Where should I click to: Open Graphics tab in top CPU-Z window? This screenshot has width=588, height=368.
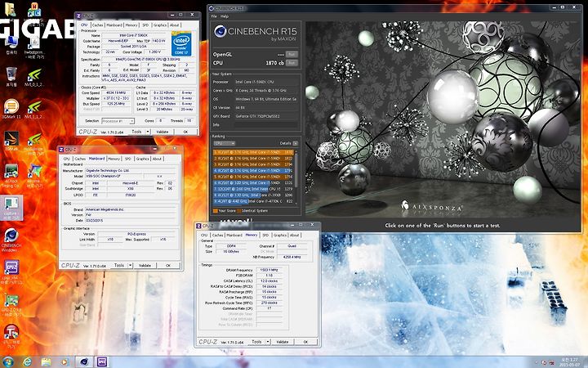coord(160,25)
